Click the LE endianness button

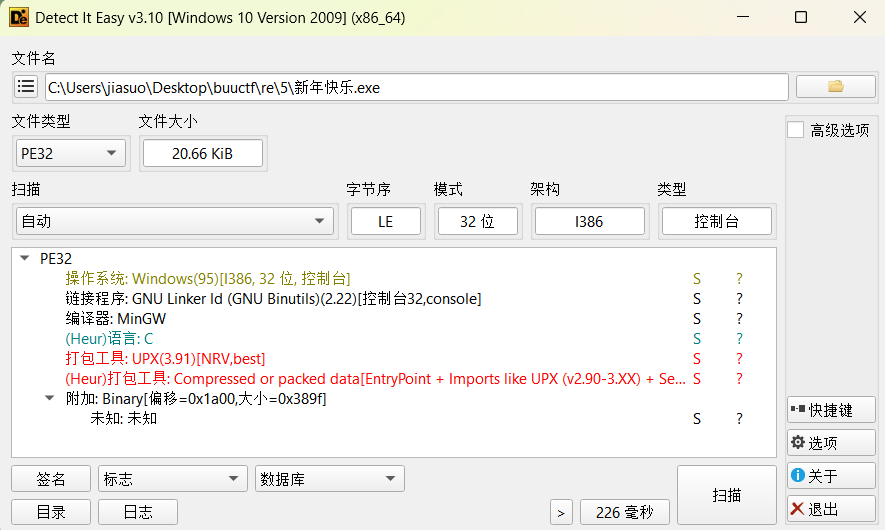(x=385, y=221)
